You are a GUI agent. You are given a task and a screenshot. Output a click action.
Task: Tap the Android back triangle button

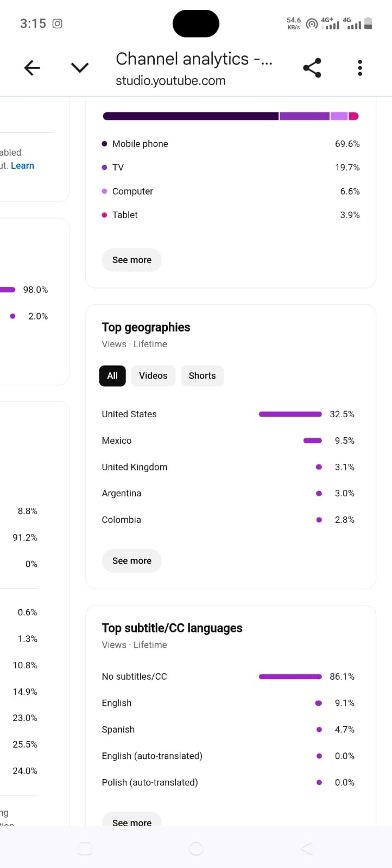pyautogui.click(x=307, y=848)
